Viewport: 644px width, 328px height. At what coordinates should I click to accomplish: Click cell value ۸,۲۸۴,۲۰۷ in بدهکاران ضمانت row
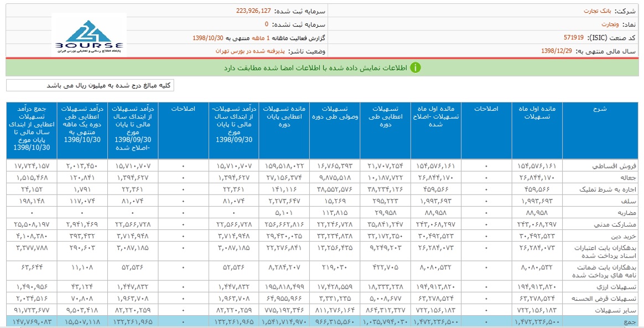(x=284, y=267)
